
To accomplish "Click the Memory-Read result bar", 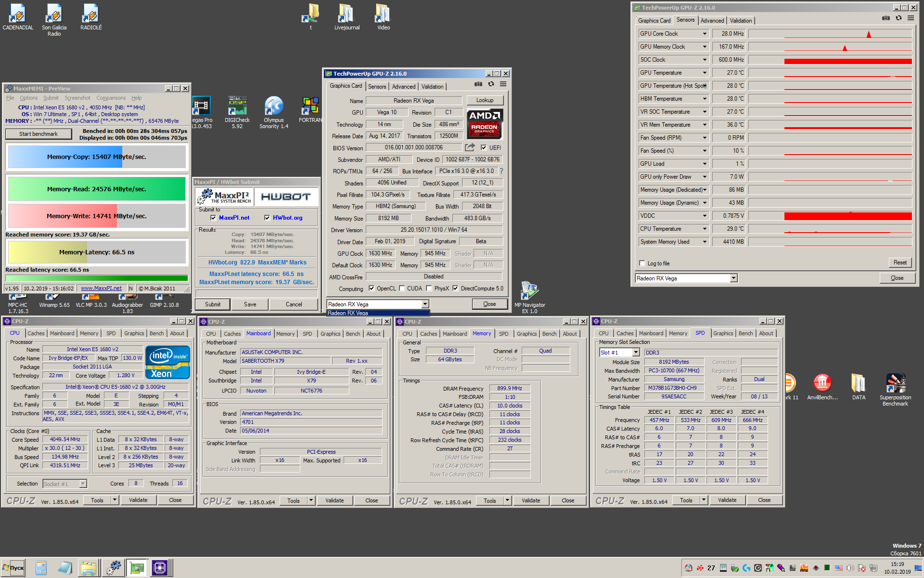I will point(97,189).
